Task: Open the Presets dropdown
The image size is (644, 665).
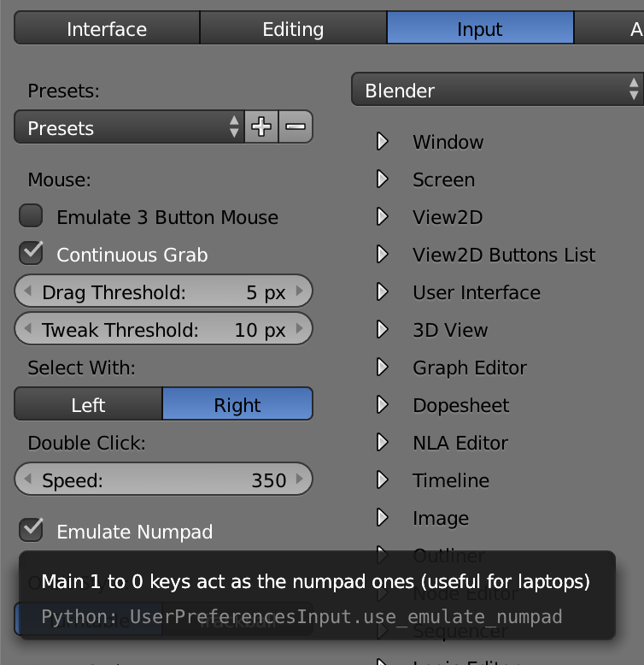Action: click(x=128, y=128)
